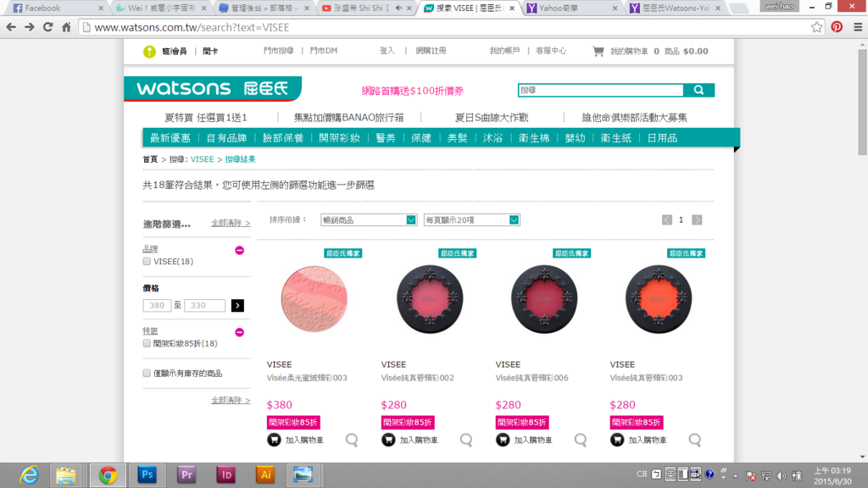Open 自有品牌 menu item
Screen dimensions: 868x488
tap(226, 138)
